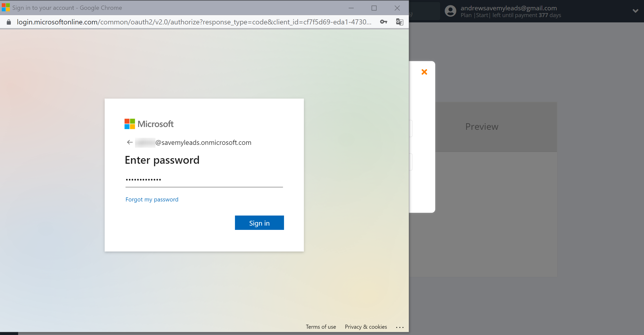Click the Terms of use link
644x335 pixels.
(321, 326)
